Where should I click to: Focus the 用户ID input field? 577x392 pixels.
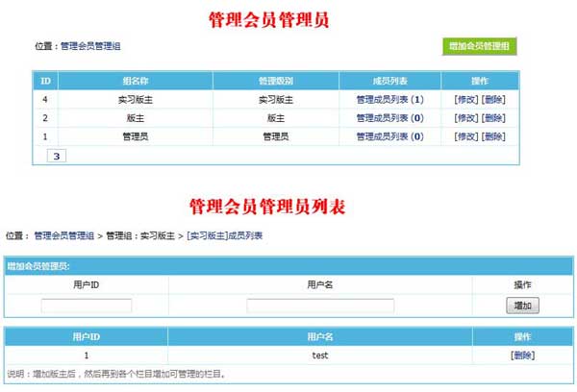click(x=87, y=306)
